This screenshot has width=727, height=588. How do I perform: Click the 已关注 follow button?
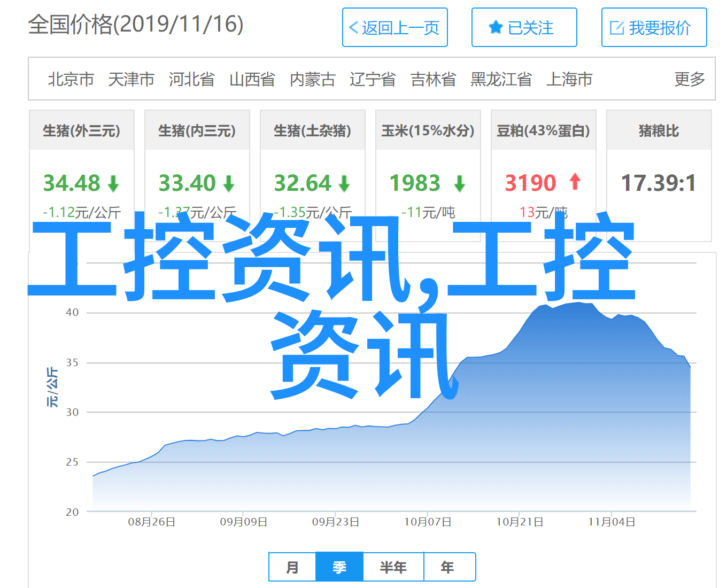[524, 27]
